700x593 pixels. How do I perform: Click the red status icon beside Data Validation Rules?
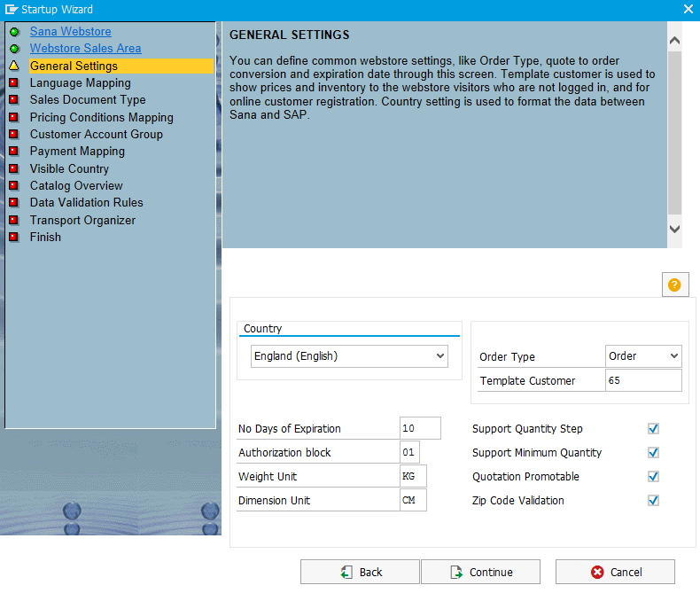coord(14,203)
